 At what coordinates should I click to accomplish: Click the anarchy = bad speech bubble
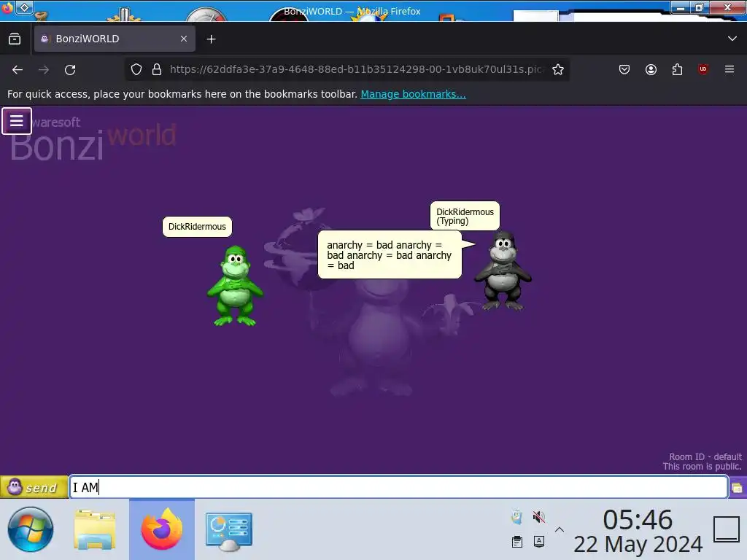[390, 254]
